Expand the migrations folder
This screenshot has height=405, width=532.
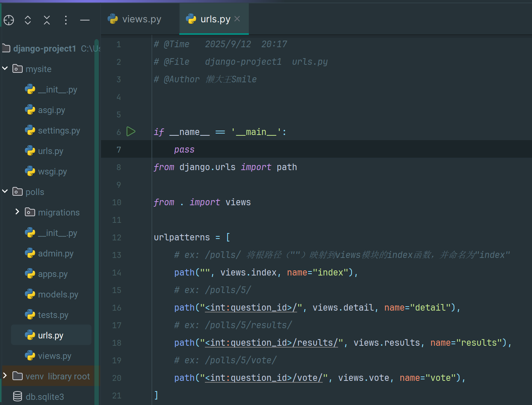point(17,212)
